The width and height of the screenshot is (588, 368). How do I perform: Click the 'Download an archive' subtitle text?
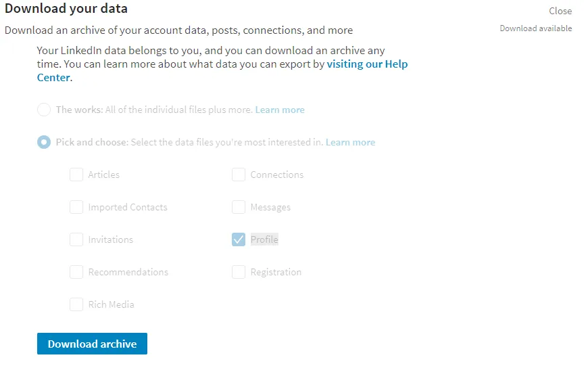pos(178,30)
